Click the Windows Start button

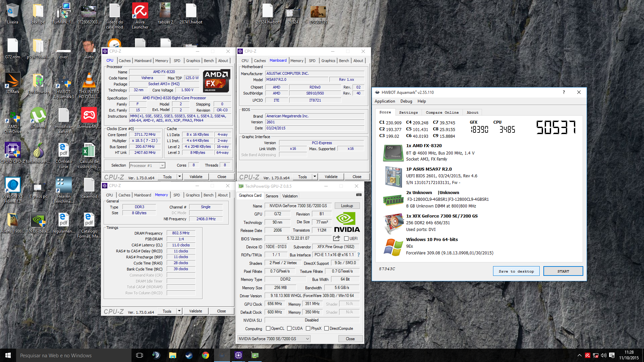click(8, 355)
